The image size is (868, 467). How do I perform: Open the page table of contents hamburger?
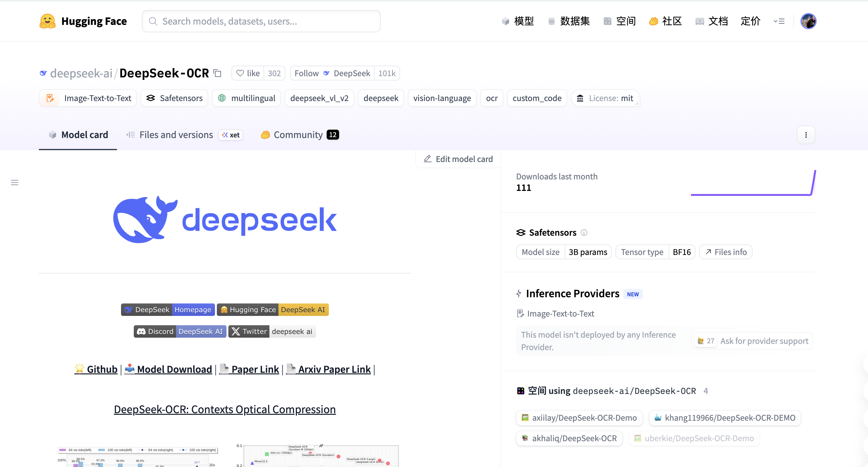pos(15,182)
